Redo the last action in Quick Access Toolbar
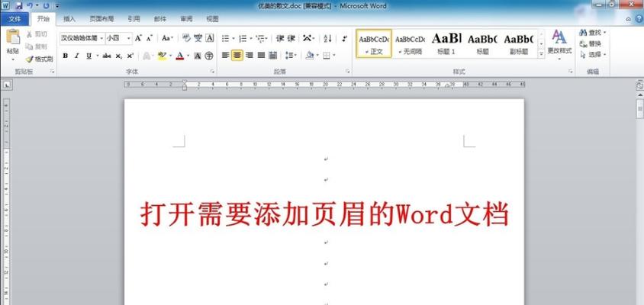 tap(46, 6)
